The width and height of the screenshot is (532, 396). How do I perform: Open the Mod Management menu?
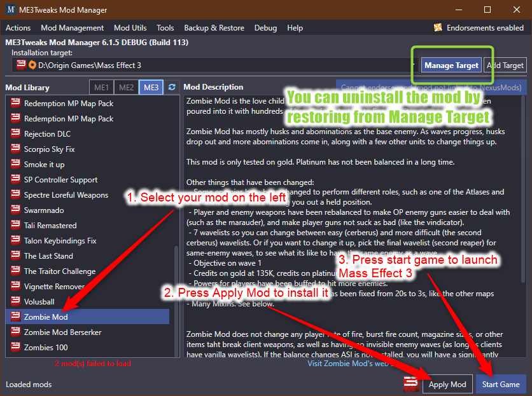72,28
